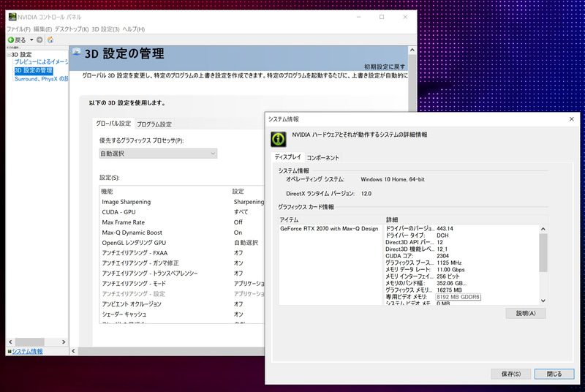Maximize the NVIDIA Control Panel window
This screenshot has width=585, height=392.
[x=382, y=17]
